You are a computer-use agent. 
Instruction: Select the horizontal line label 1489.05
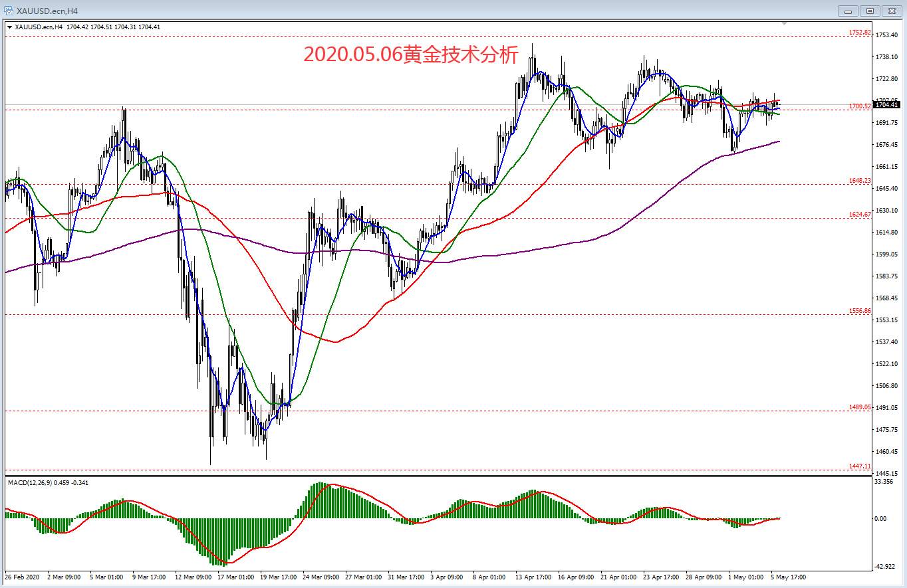coord(860,407)
